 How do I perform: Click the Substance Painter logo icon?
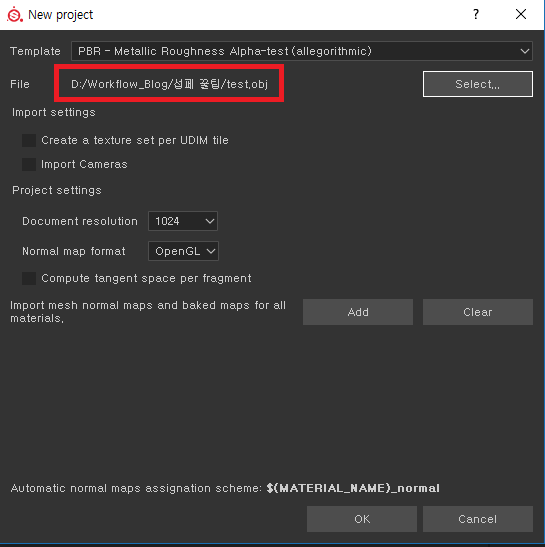coord(15,15)
